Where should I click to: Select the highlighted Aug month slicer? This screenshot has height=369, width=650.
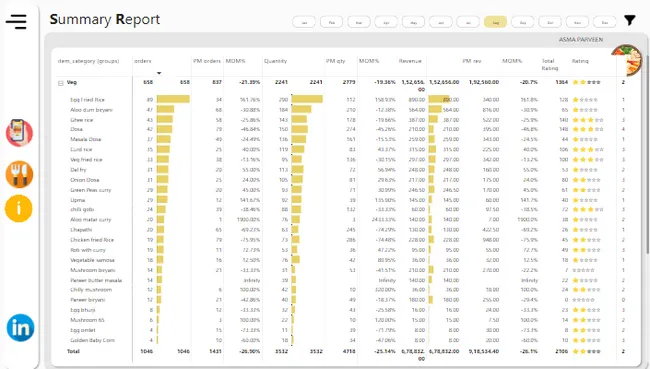[x=495, y=22]
